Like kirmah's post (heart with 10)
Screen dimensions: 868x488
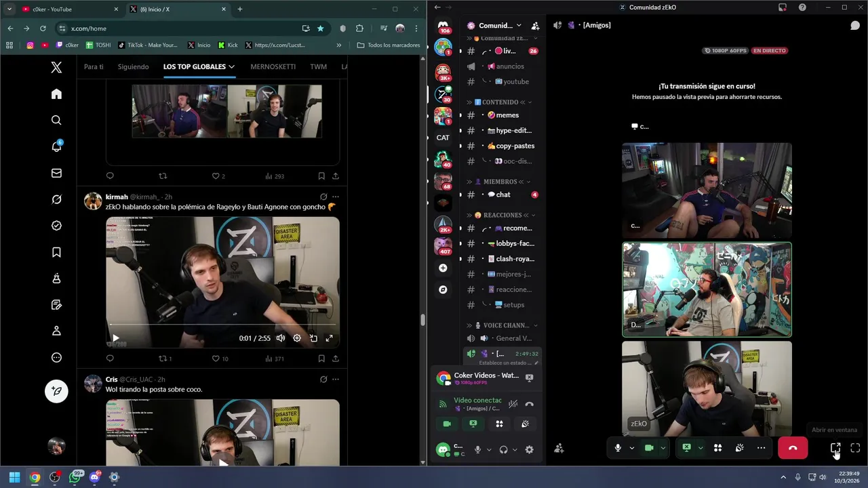point(220,359)
